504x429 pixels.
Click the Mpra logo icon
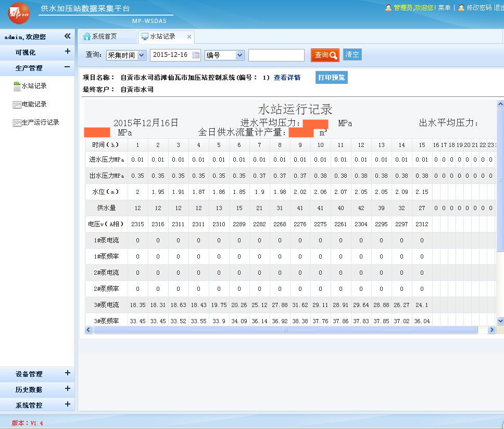click(19, 14)
